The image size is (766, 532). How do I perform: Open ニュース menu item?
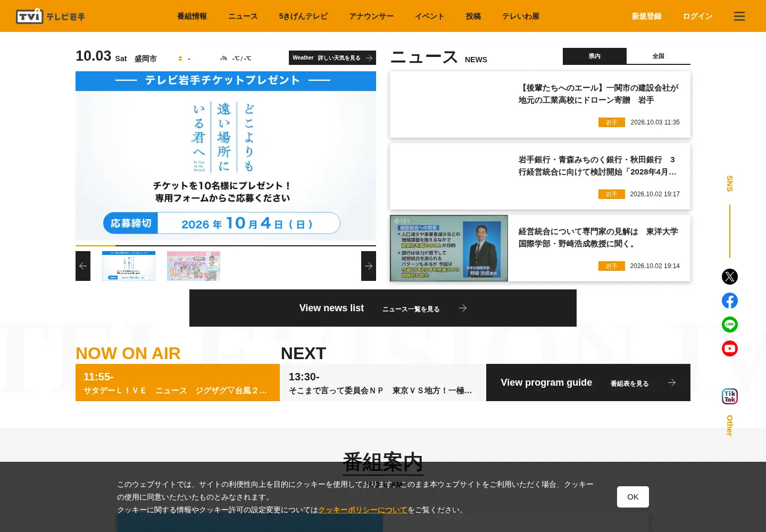pyautogui.click(x=243, y=16)
